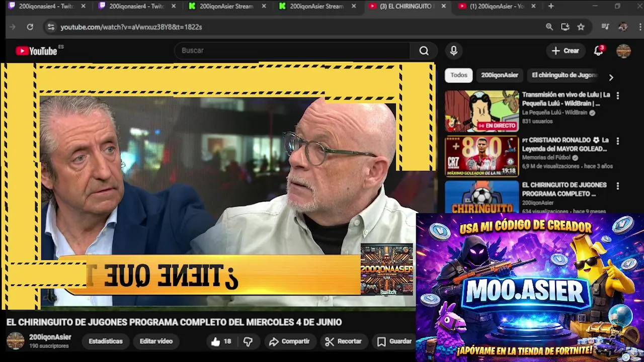Click the La Pequeña Lulú - WildBrain channel name
The image size is (644, 362).
554,113
